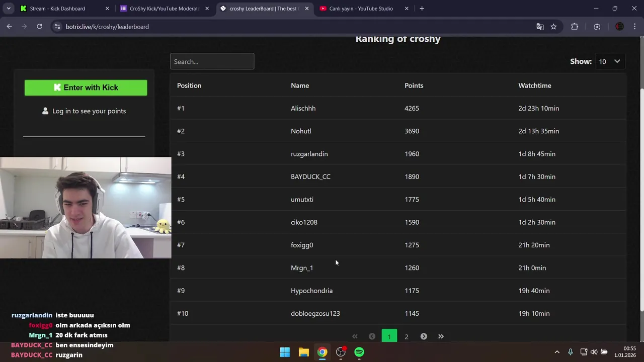This screenshot has height=362, width=644.
Task: Close the croshy LeaderBoard tab
Action: [x=307, y=9]
